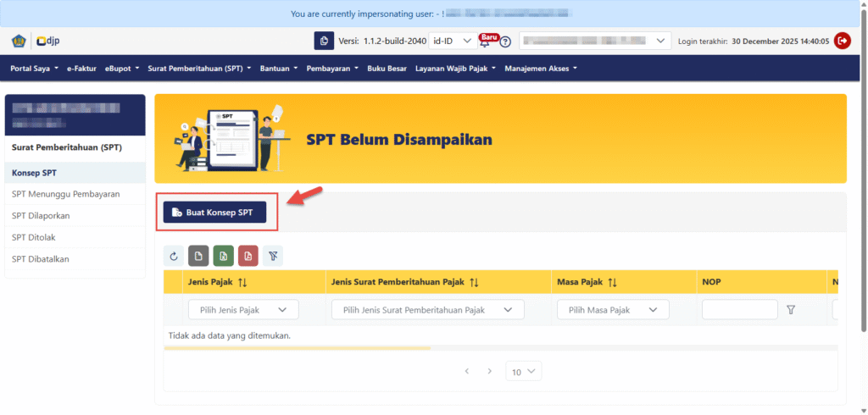Click the Buat Konsep SPT button
Viewport: 868px width, 415px height.
pyautogui.click(x=214, y=213)
